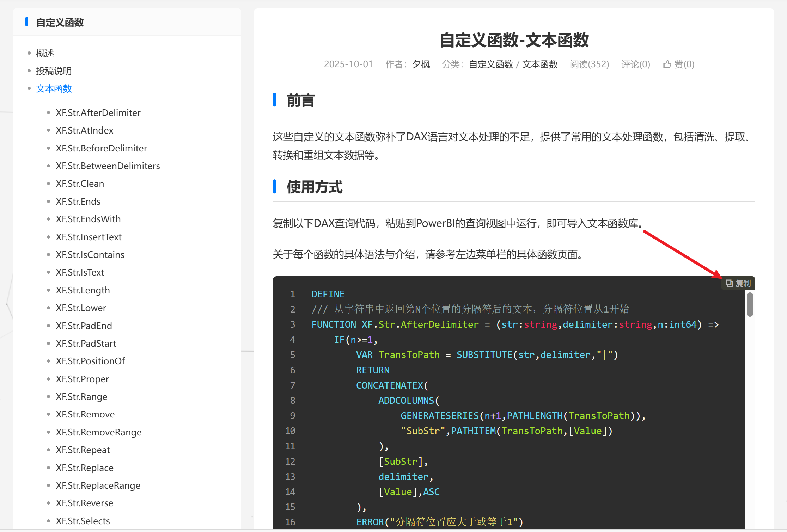Click the thumbs-up like icon
Image resolution: width=787 pixels, height=532 pixels.
pyautogui.click(x=666, y=64)
